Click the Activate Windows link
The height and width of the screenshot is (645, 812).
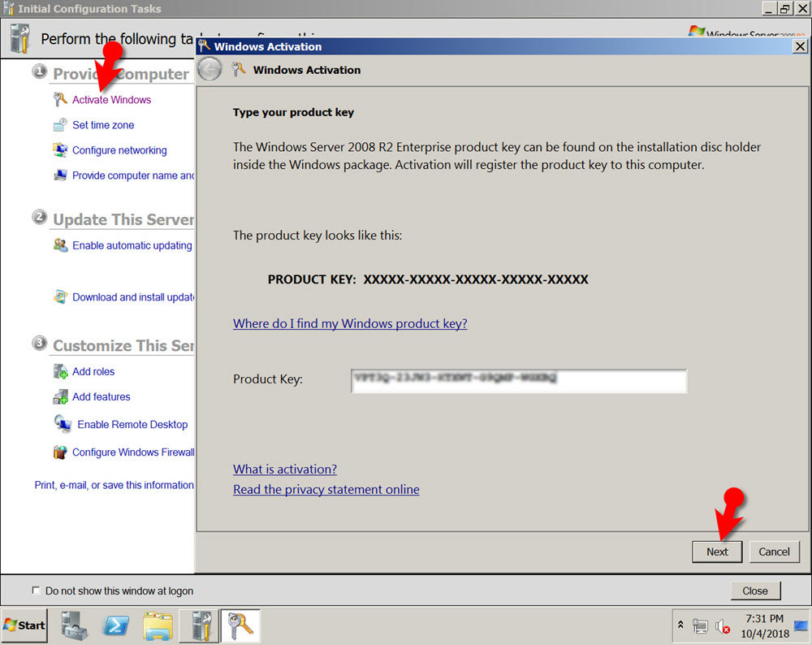pyautogui.click(x=112, y=99)
